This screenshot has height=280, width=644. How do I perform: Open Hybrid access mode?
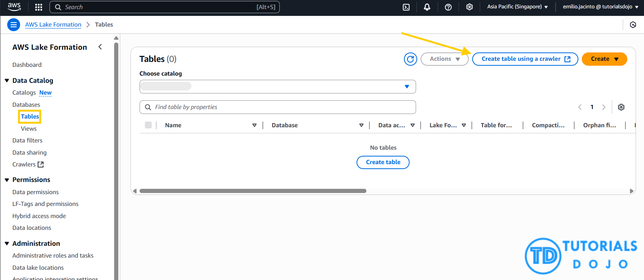[x=39, y=216]
